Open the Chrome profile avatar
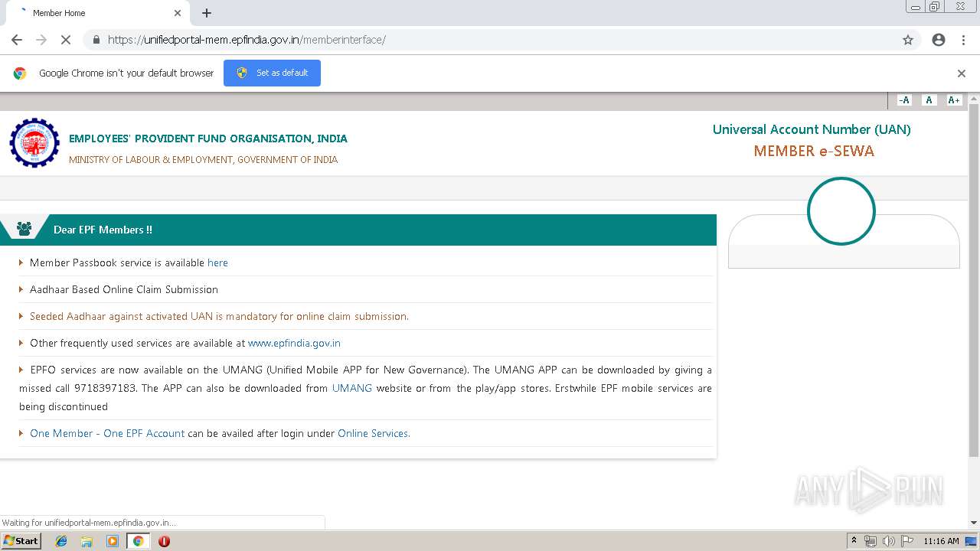 point(939,40)
